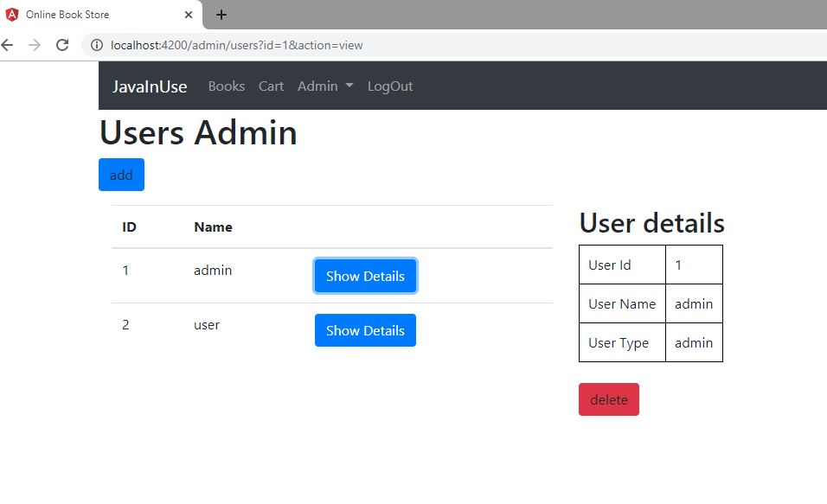The width and height of the screenshot is (827, 504).
Task: Click the 'User details' heading
Action: click(652, 223)
